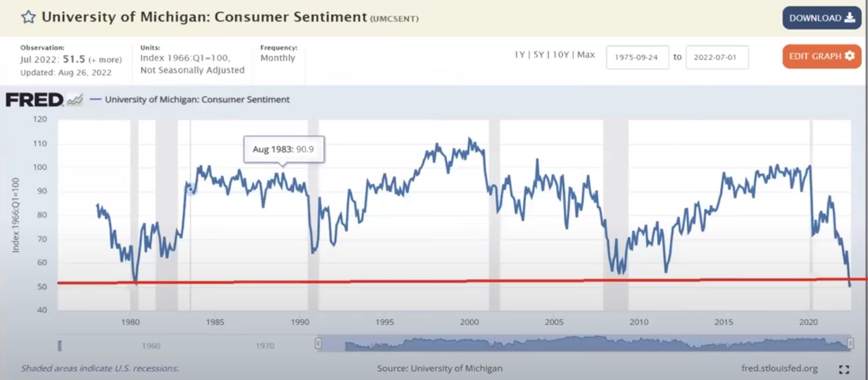Click the right handle of the range slider
Image resolution: width=868 pixels, height=380 pixels.
851,343
